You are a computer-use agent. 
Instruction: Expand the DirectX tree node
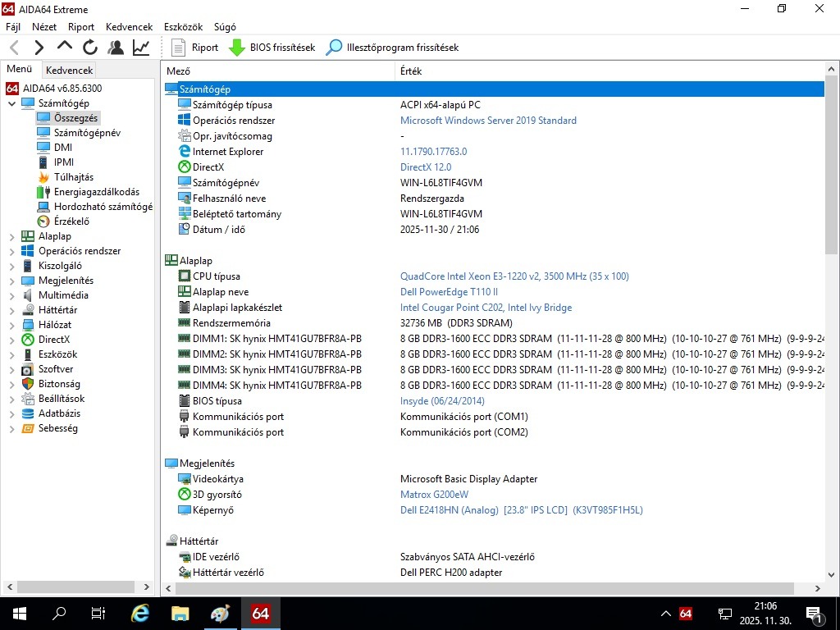(11, 340)
